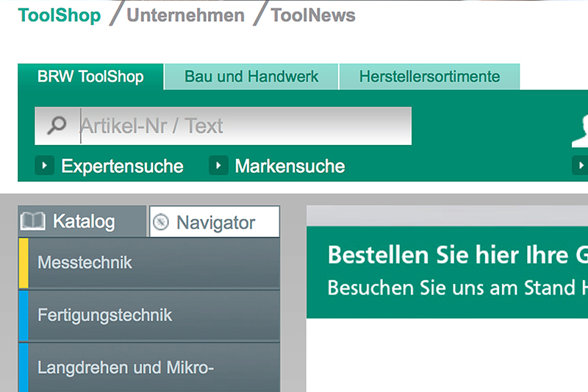Screen dimensions: 588x392
Task: Switch to Bau und Handwerk tab
Action: 251,77
